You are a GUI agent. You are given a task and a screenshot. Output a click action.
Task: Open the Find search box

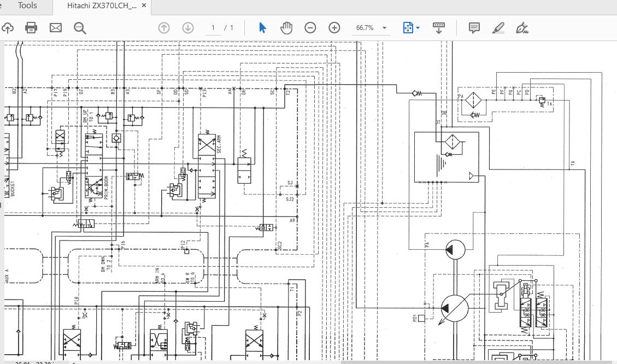point(79,27)
